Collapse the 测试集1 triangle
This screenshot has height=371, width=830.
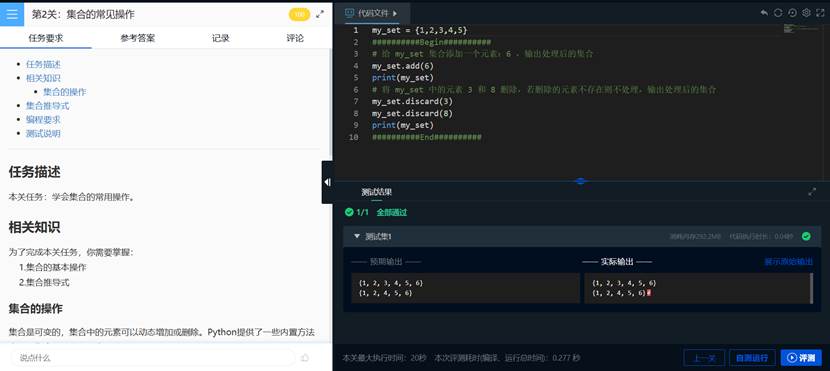click(357, 236)
